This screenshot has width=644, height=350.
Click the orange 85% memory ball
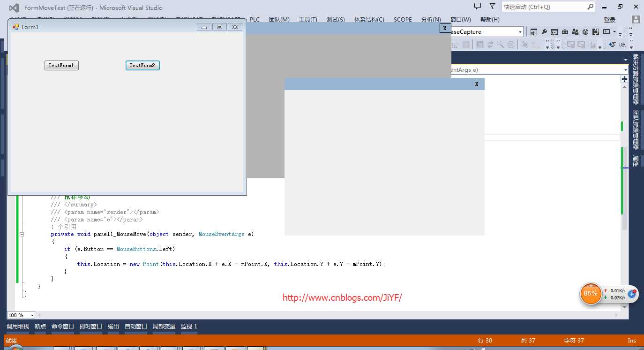(x=591, y=294)
